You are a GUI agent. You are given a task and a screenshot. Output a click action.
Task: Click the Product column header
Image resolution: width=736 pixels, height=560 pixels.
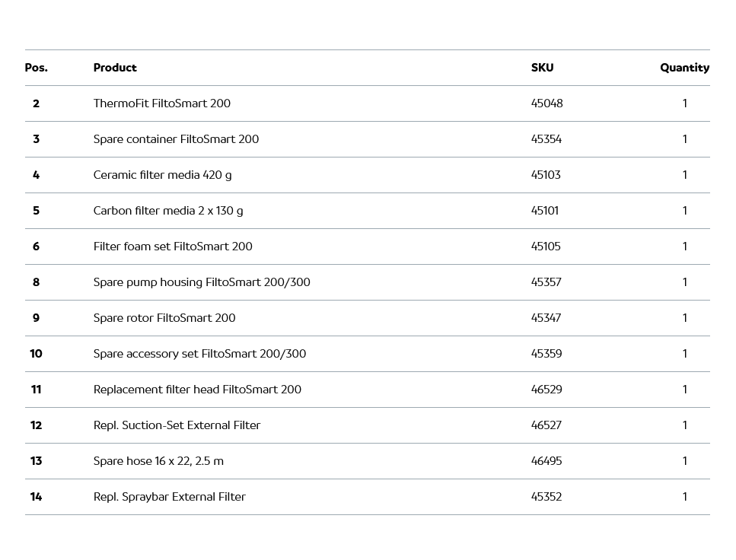(115, 68)
